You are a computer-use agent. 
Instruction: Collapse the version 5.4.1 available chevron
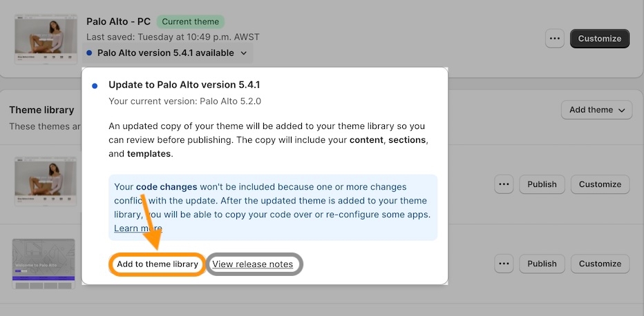tap(243, 53)
